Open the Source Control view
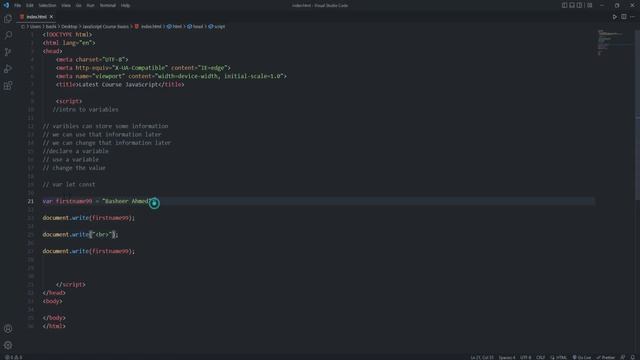Screen dimensions: 640x360 (x=8, y=52)
